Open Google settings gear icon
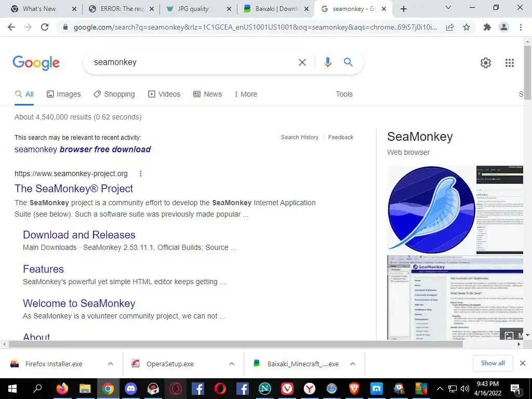Viewport: 532px width, 399px height. pos(486,63)
